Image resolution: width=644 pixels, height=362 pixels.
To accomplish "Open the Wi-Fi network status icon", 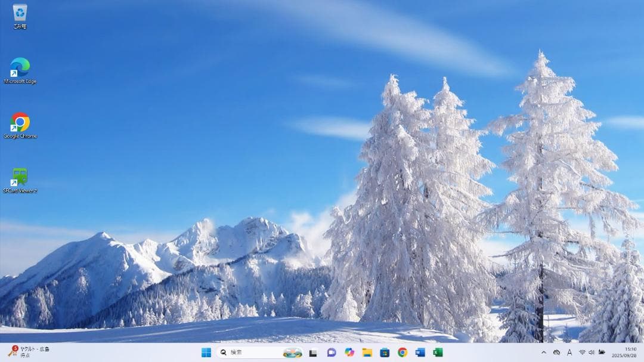I will click(582, 352).
